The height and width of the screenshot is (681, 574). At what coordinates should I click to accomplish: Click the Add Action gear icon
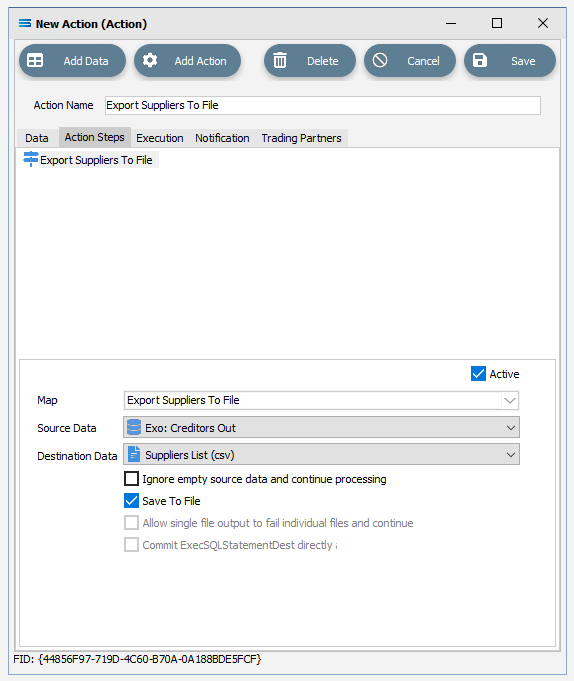click(150, 60)
